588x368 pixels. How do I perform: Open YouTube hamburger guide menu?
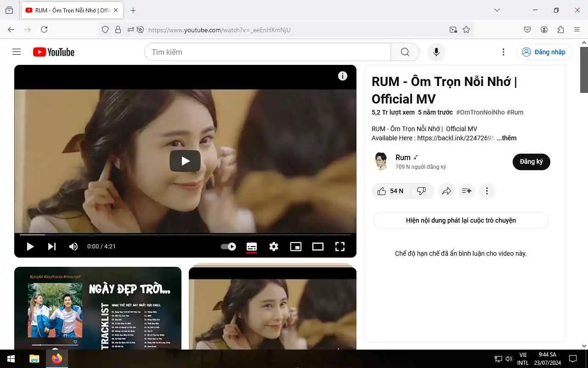click(x=17, y=52)
